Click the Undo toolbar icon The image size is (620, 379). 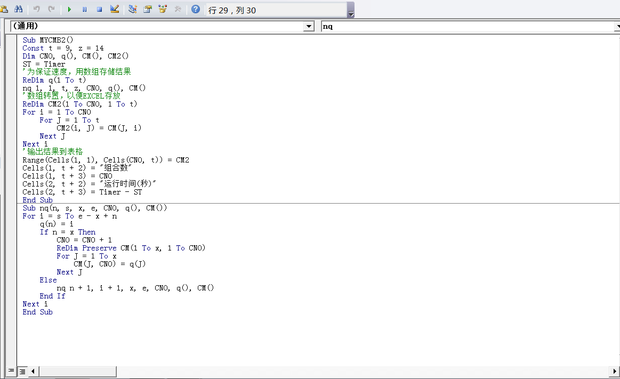coord(36,9)
